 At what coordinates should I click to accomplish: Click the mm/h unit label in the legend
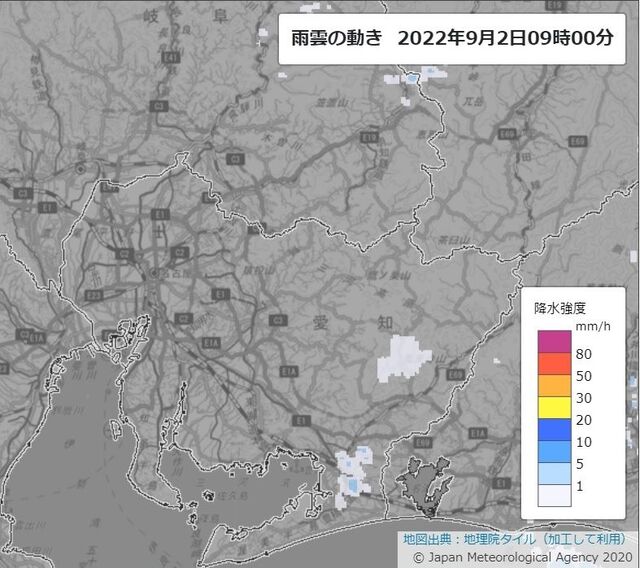click(x=593, y=326)
